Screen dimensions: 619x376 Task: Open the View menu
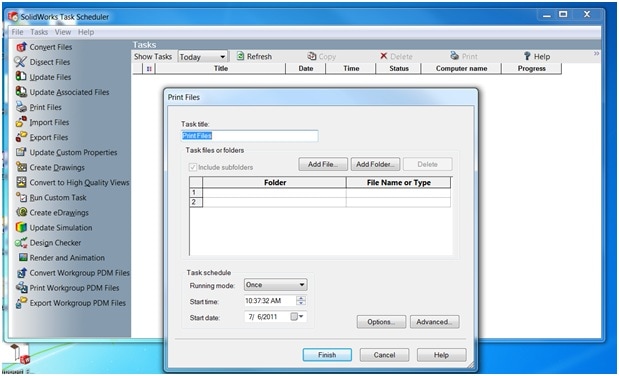(x=63, y=32)
